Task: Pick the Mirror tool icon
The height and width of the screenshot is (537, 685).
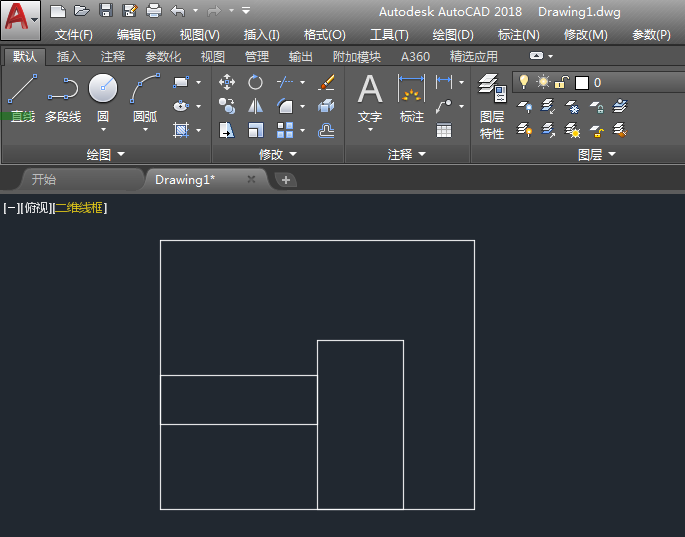Action: pos(256,106)
